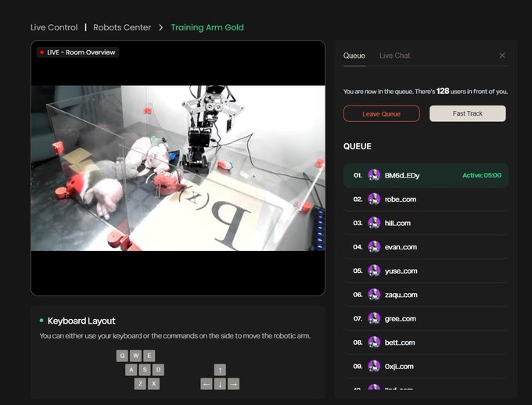The width and height of the screenshot is (532, 405).
Task: Click avatar icon beside bett..com
Action: click(374, 342)
